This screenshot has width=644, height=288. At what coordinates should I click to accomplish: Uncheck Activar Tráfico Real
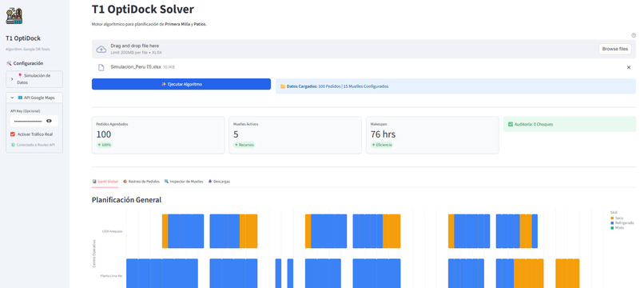click(x=13, y=134)
